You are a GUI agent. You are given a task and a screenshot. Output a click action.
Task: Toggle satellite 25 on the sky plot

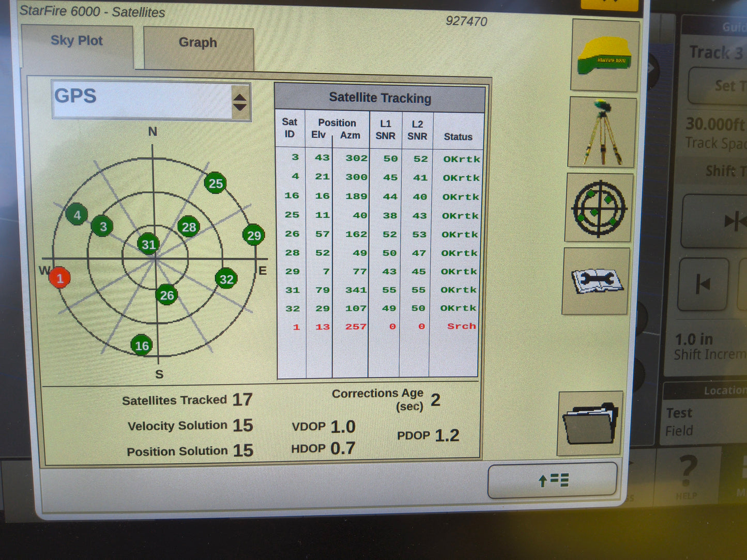tap(216, 183)
